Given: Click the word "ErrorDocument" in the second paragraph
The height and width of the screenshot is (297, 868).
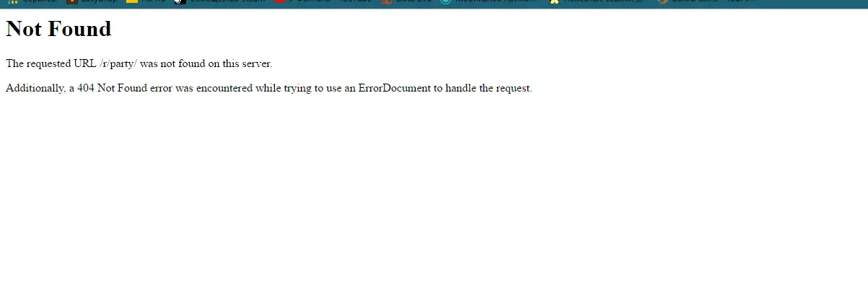Looking at the screenshot, I should click(395, 89).
